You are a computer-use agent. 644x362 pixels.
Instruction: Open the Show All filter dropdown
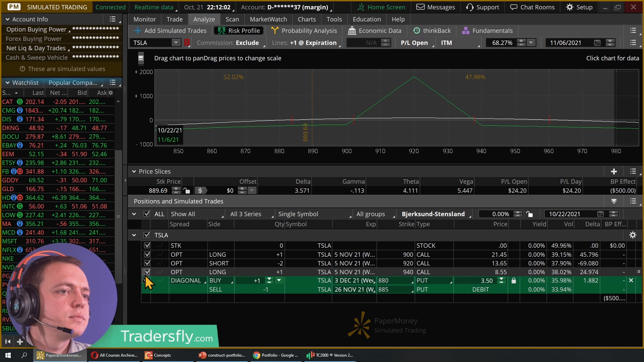[197, 214]
